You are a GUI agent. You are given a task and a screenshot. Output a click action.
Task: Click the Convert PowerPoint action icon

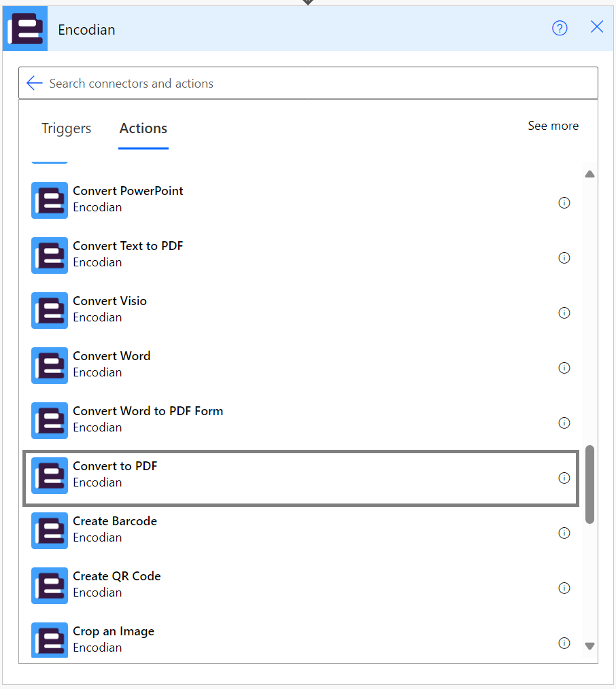50,200
